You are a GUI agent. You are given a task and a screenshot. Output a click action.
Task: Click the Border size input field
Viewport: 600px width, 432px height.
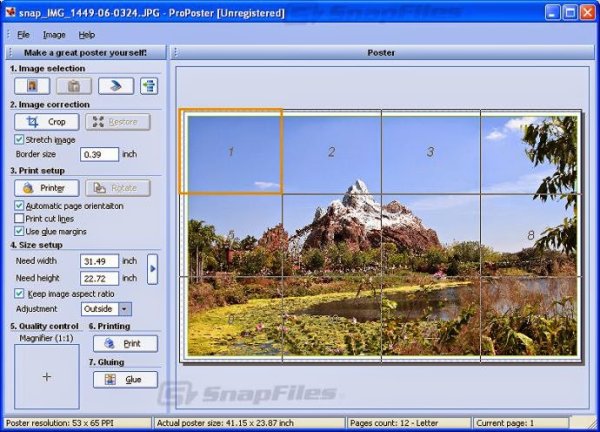[x=99, y=154]
